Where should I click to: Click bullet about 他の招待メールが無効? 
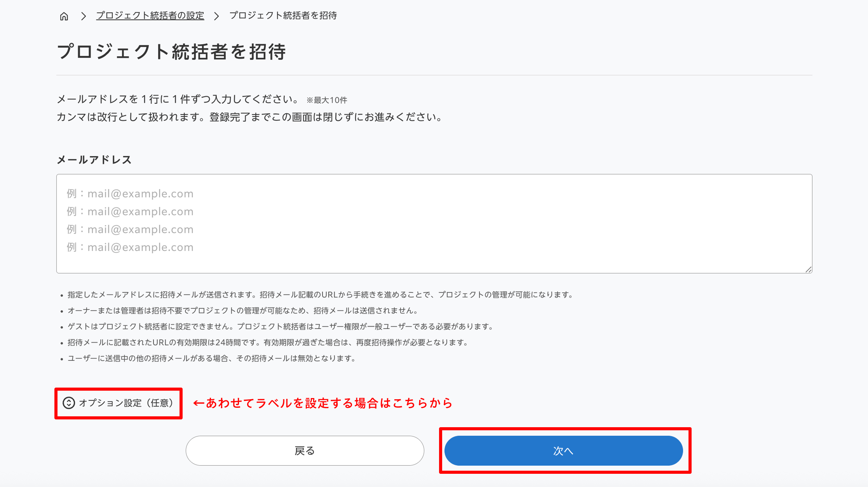(212, 358)
